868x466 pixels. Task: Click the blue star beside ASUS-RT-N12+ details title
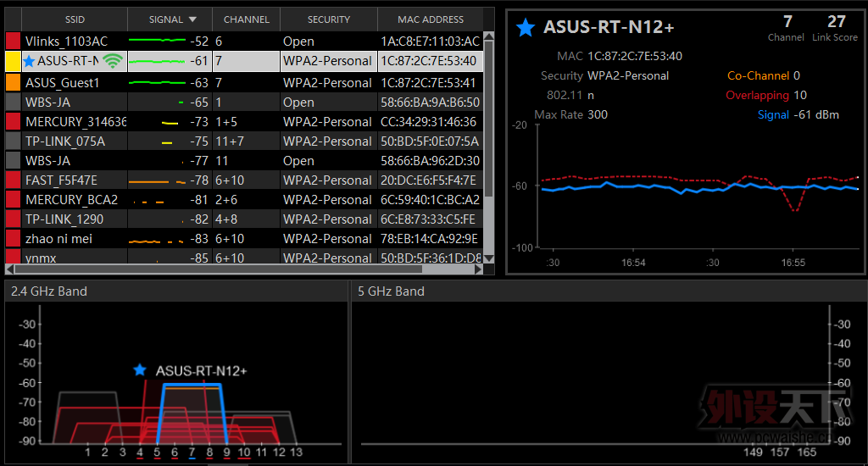pos(525,28)
